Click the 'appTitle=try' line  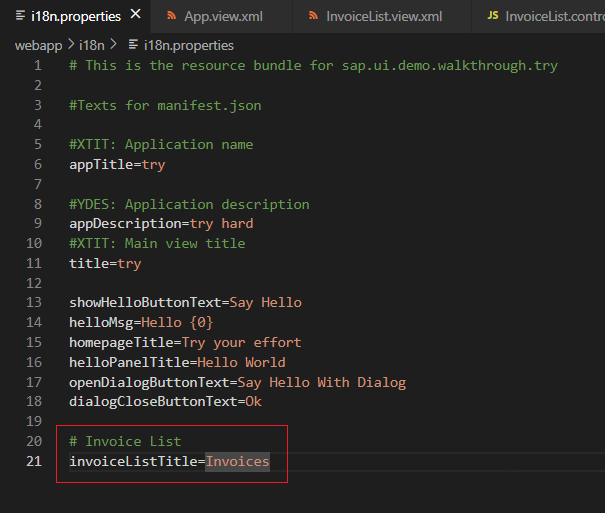(117, 165)
